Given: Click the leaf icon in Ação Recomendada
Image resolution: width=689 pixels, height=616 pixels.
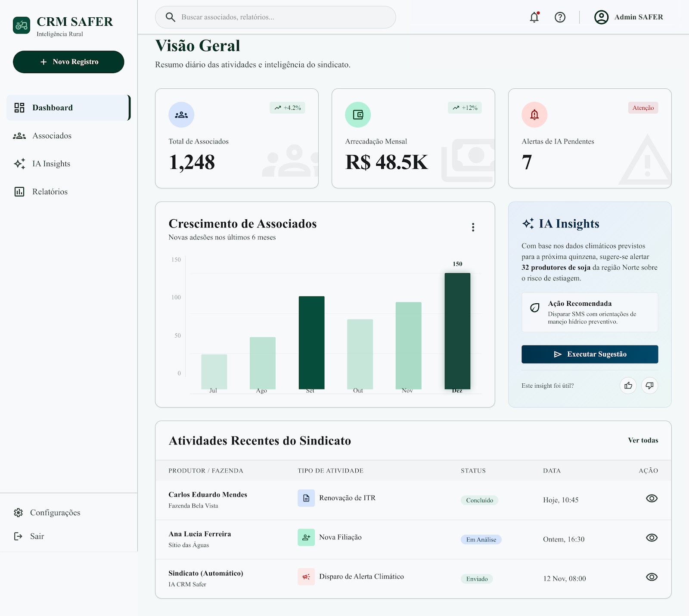Looking at the screenshot, I should coord(535,308).
